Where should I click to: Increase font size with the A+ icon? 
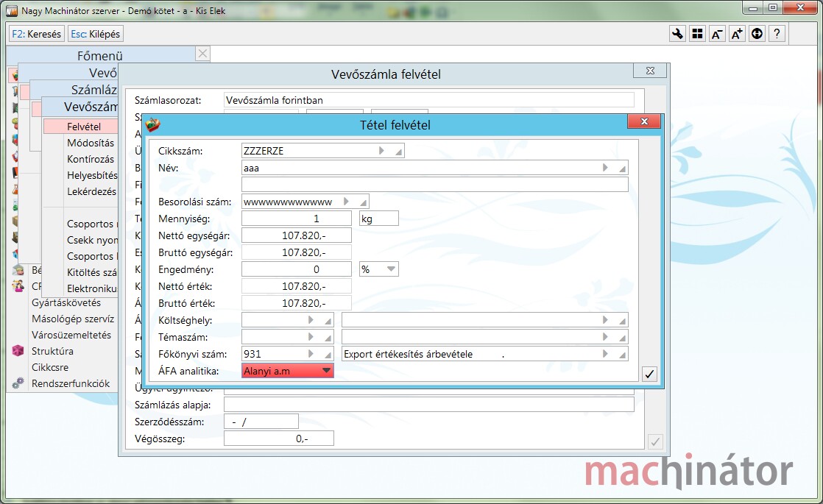[737, 34]
